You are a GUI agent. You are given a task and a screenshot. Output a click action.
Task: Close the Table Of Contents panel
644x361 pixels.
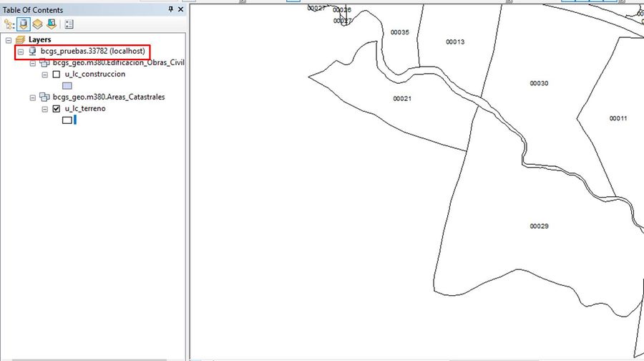pos(181,9)
